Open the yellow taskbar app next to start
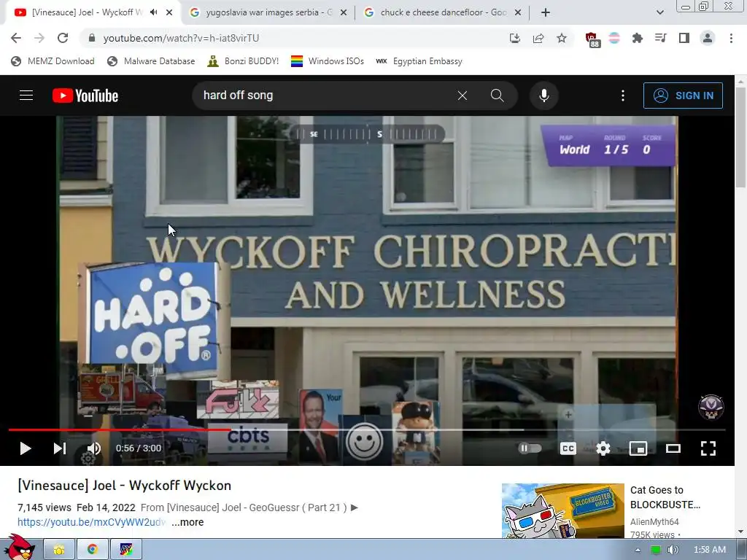 tap(59, 550)
